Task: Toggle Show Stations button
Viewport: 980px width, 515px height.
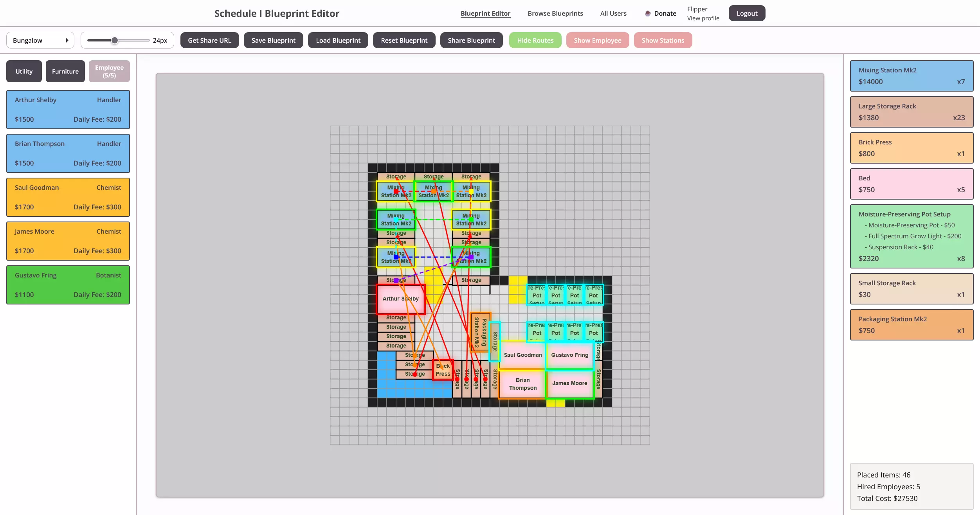Action: point(663,40)
